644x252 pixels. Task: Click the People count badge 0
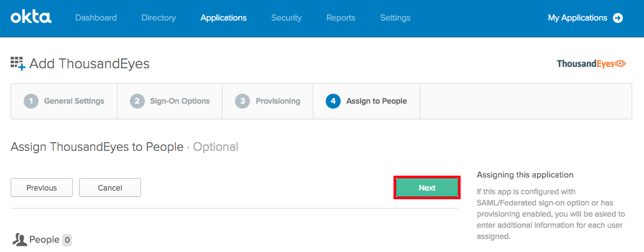[x=67, y=240]
